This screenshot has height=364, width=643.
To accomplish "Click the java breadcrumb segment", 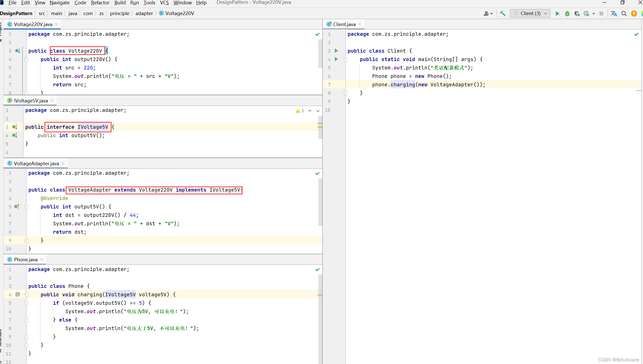I will tap(73, 13).
